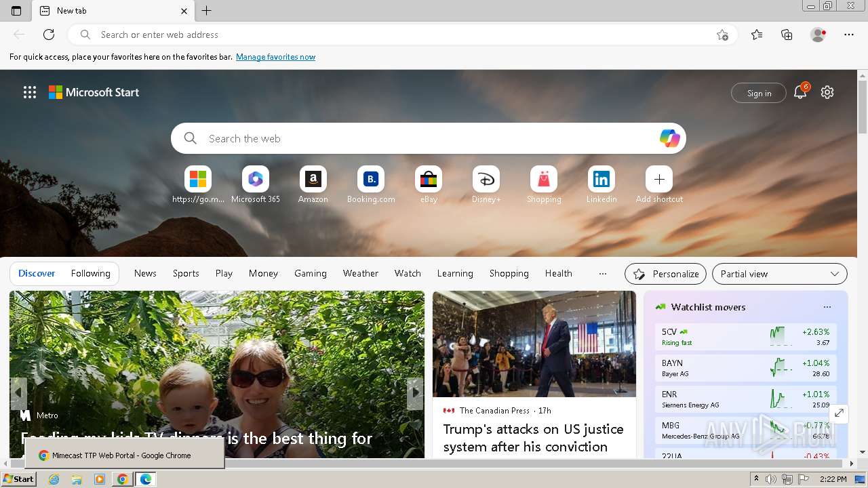The image size is (868, 488).
Task: Open Internet Explorer from the taskbar
Action: pyautogui.click(x=54, y=479)
